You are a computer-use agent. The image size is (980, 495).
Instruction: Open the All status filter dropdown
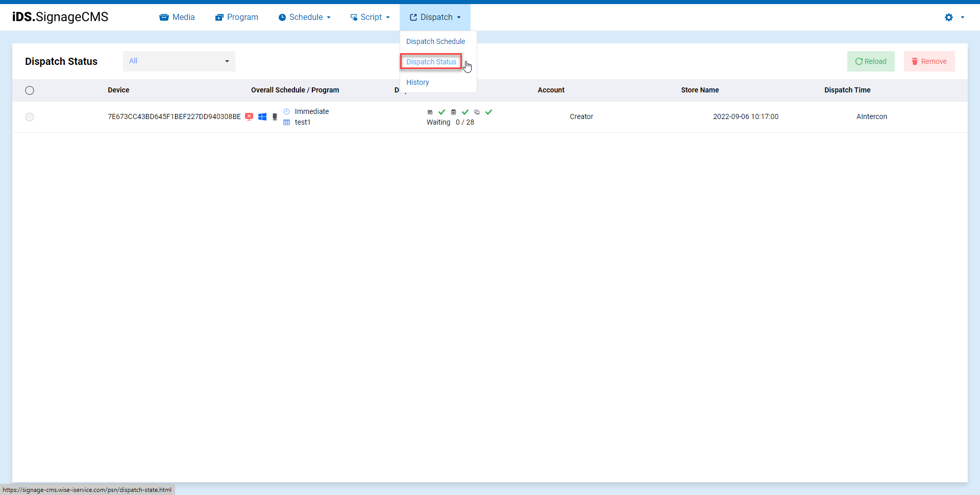[179, 61]
